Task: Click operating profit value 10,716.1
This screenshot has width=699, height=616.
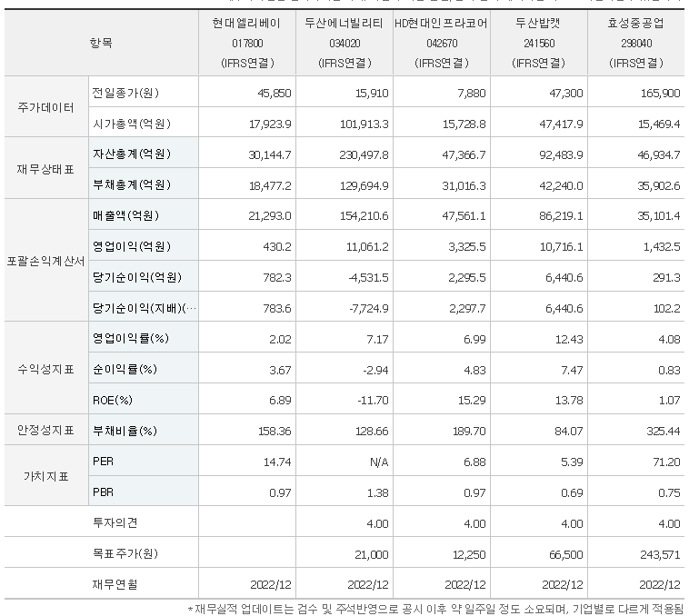Action: click(561, 247)
